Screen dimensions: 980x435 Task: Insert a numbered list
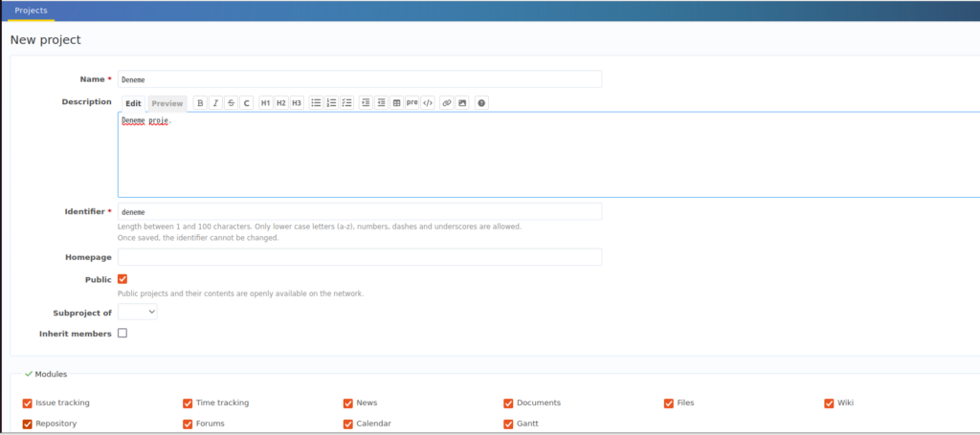coord(331,103)
